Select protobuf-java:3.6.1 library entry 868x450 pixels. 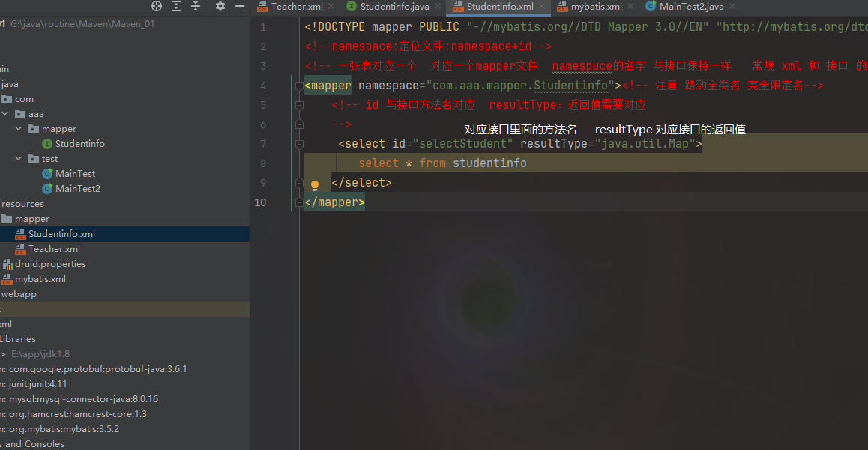click(x=94, y=368)
